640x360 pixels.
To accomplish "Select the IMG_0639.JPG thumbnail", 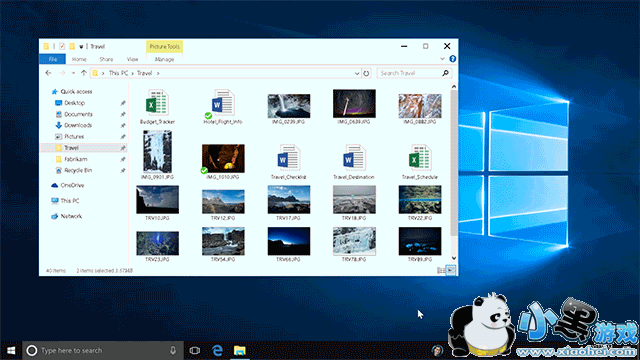I will coord(354,104).
